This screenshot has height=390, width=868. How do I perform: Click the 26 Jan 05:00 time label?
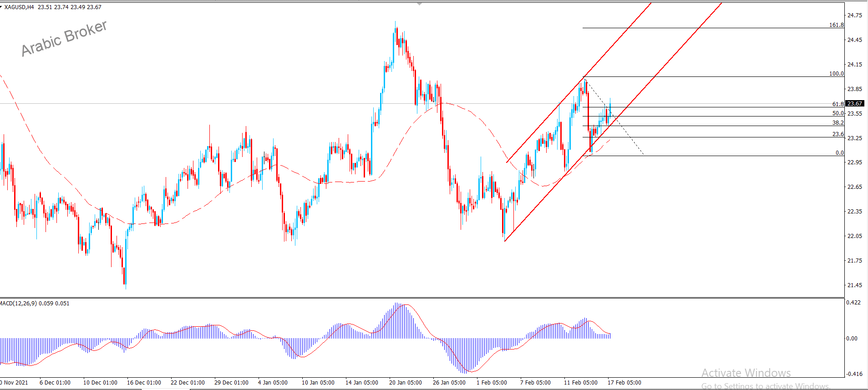coord(449,383)
